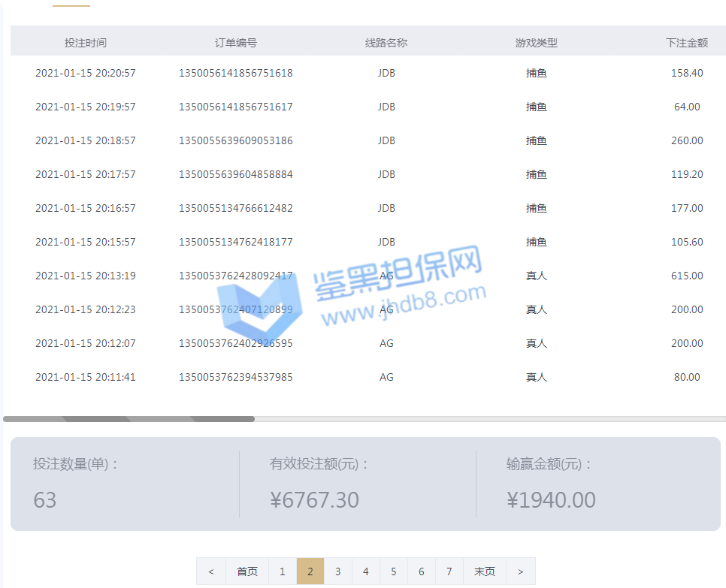
Task: Open page 1 in pagination
Action: tap(283, 571)
